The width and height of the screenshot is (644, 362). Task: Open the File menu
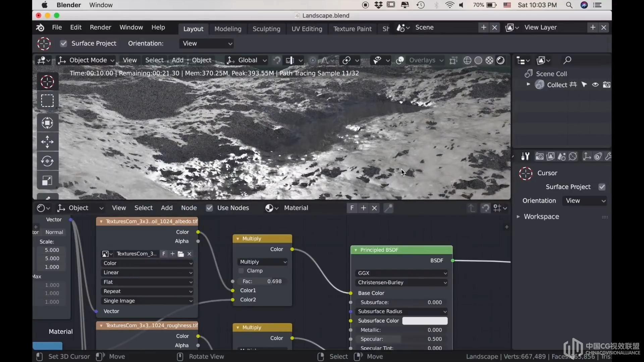[x=57, y=27]
